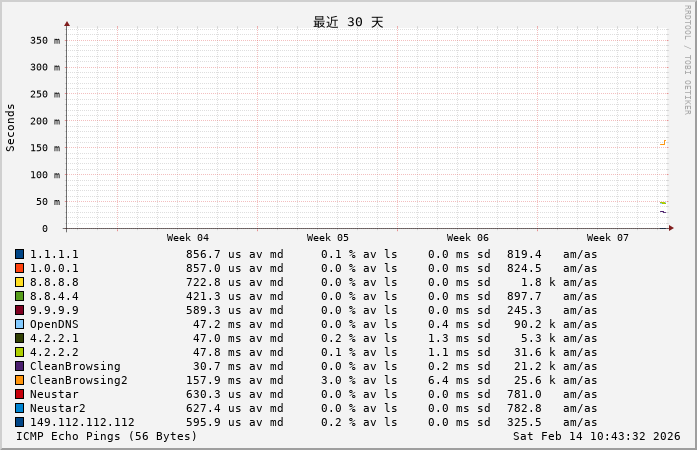
Task: Select the red Neustar legend swatch
Action: pos(19,394)
